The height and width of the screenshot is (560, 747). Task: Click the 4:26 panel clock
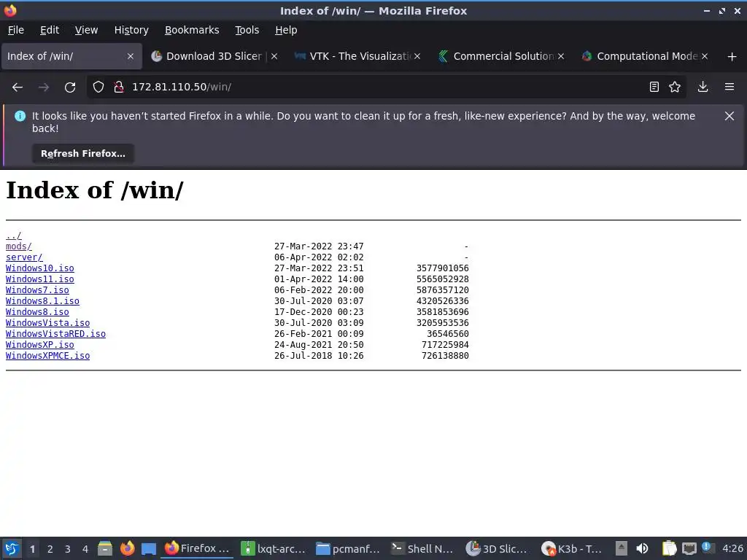tap(732, 548)
